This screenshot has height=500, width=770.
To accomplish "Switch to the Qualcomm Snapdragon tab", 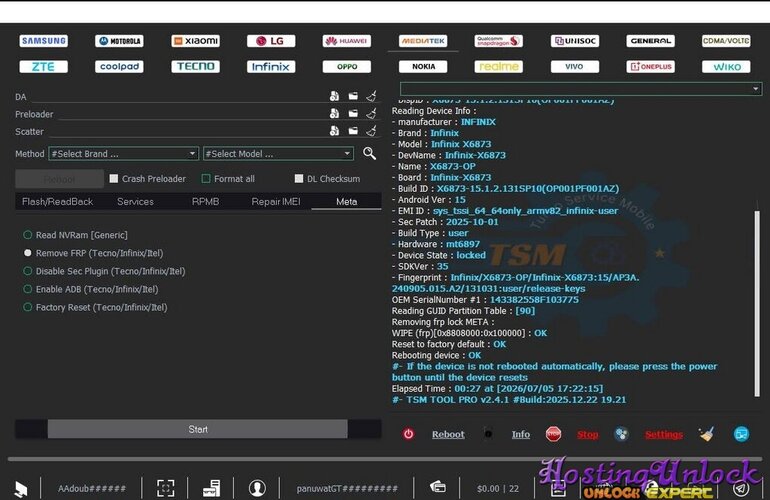I will 498,41.
